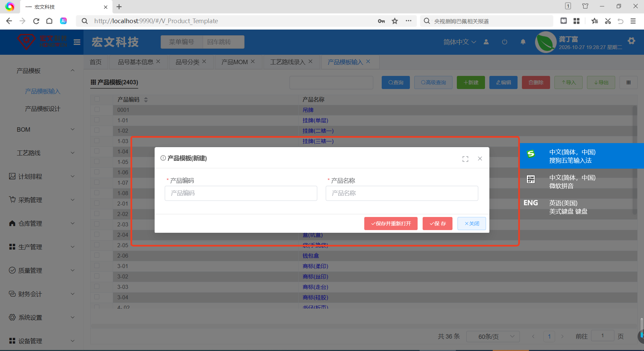Screen dimensions: 644x351
Task: Open browser main menu icon
Action: coord(633,21)
